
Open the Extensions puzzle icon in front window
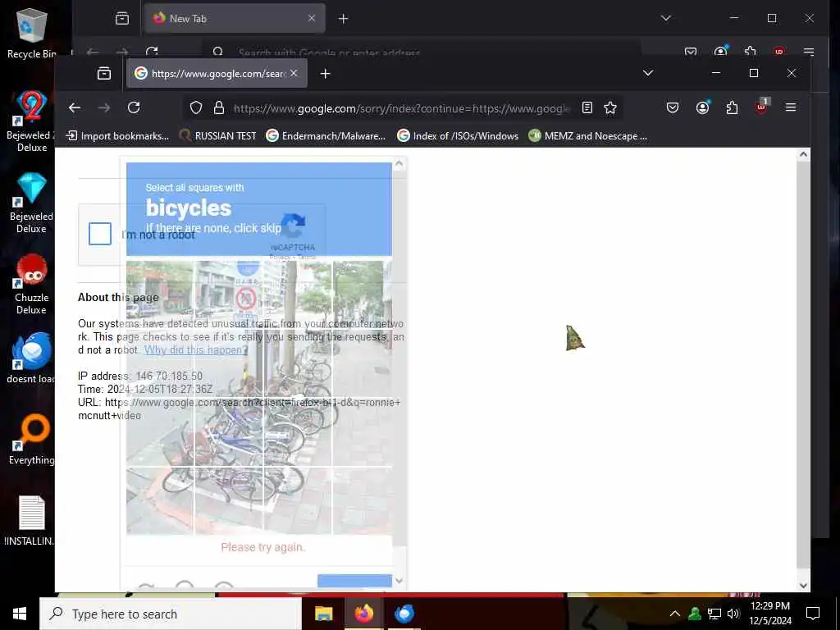coord(732,107)
